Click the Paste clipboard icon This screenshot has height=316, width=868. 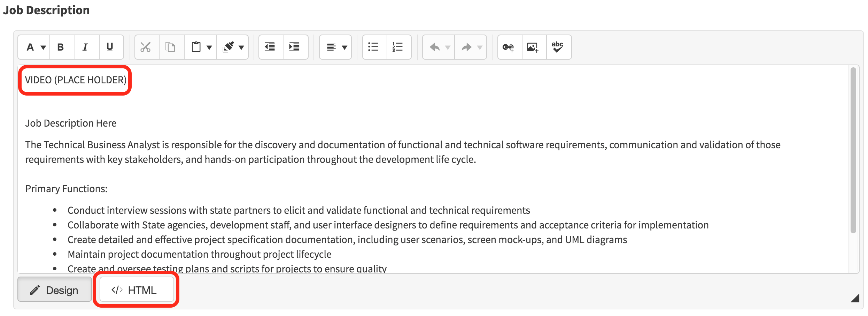196,47
